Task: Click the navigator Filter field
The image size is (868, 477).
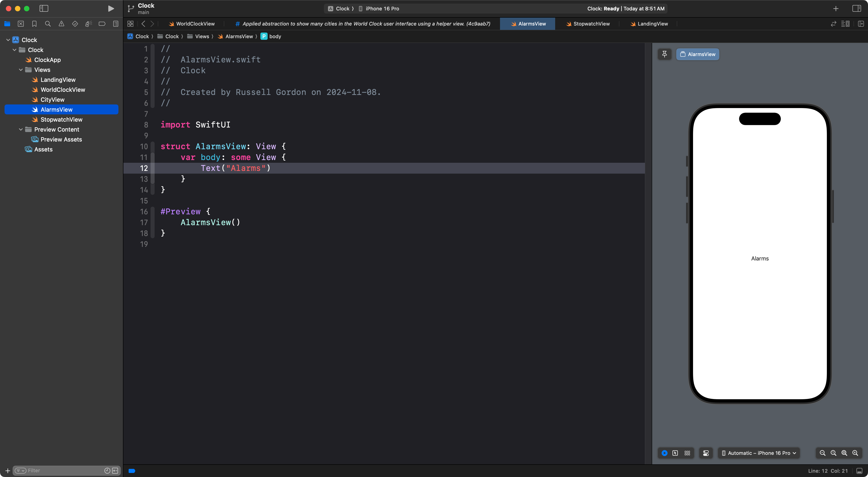Action: pos(64,471)
